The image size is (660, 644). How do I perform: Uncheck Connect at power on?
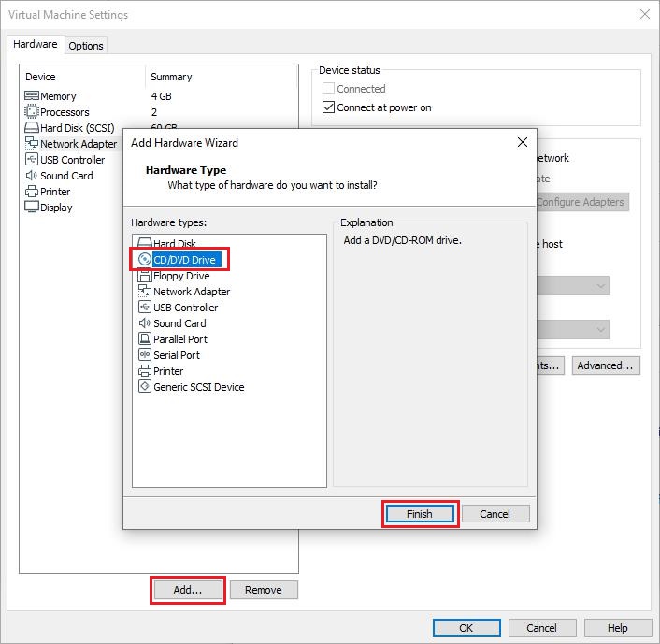[328, 107]
